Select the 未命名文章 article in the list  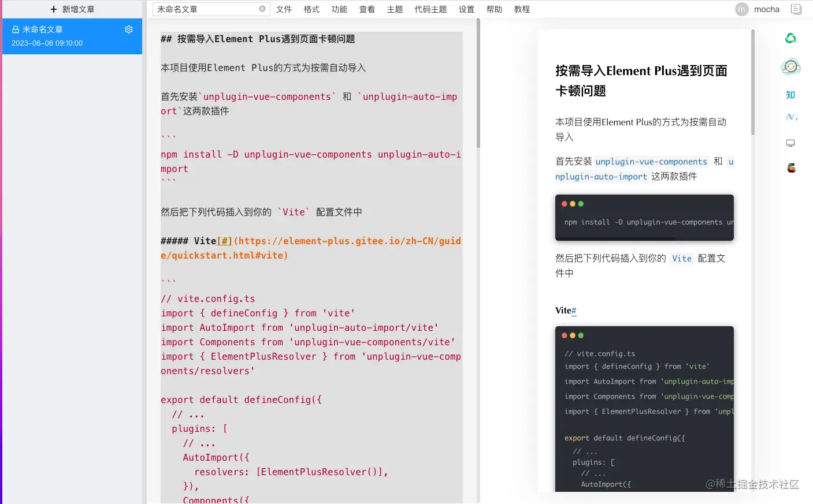[x=72, y=36]
